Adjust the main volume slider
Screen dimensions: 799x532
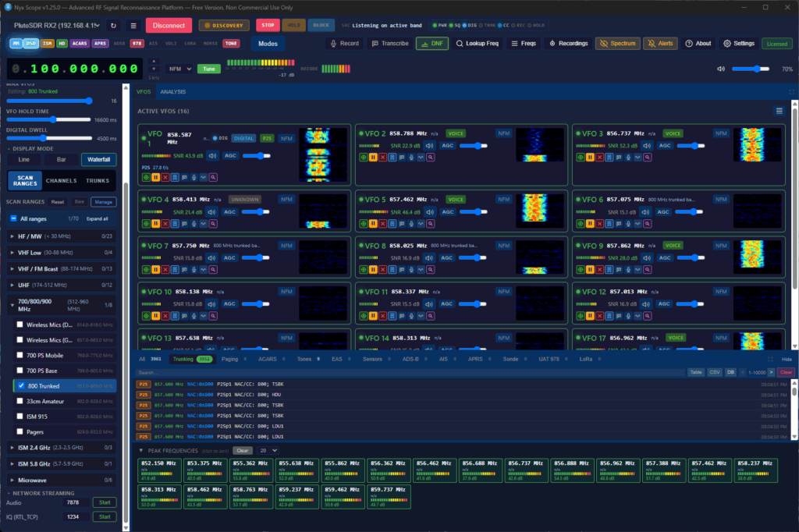point(750,69)
